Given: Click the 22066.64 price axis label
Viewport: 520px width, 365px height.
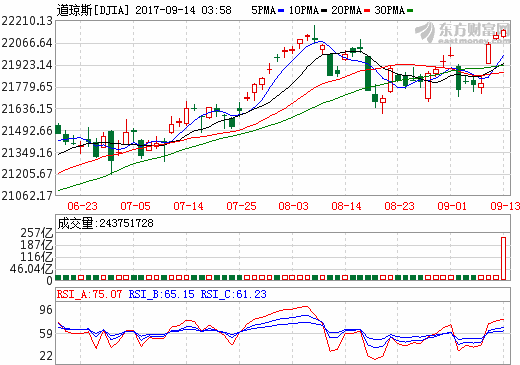Looking at the screenshot, I should tap(27, 43).
